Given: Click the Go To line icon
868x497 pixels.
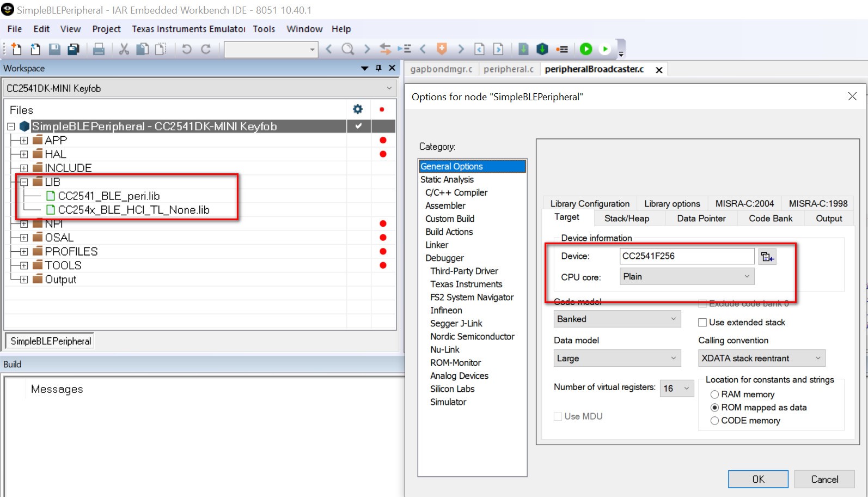Looking at the screenshot, I should 404,49.
